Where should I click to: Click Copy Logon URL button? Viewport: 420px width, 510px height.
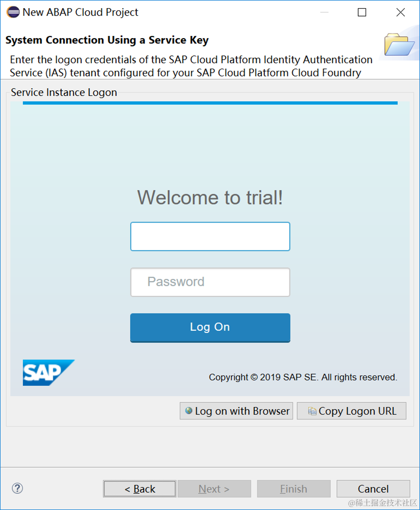(352, 411)
